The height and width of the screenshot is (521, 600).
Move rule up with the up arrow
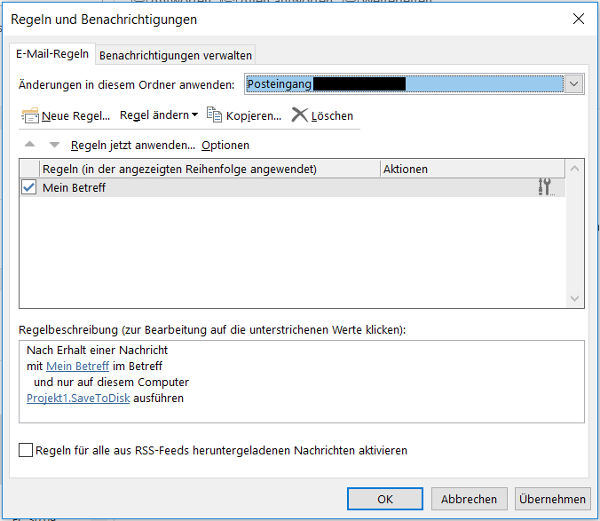coord(30,145)
